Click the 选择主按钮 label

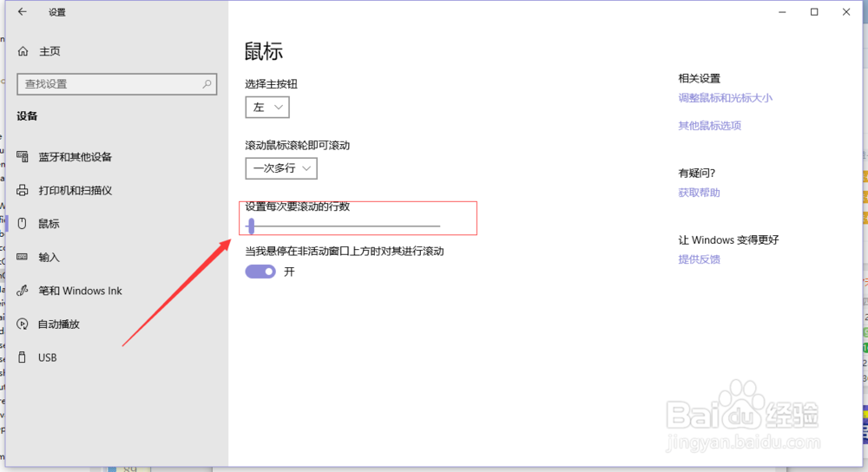[271, 84]
